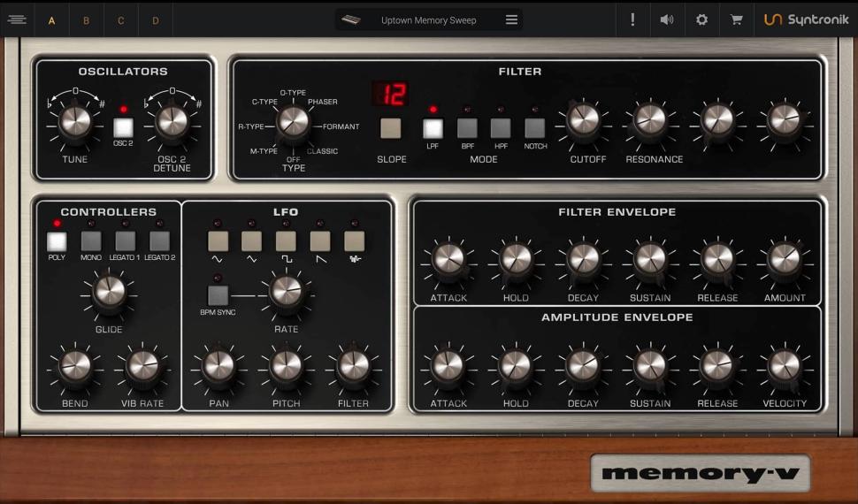Switch to part D tab
This screenshot has width=858, height=504.
coord(156,20)
